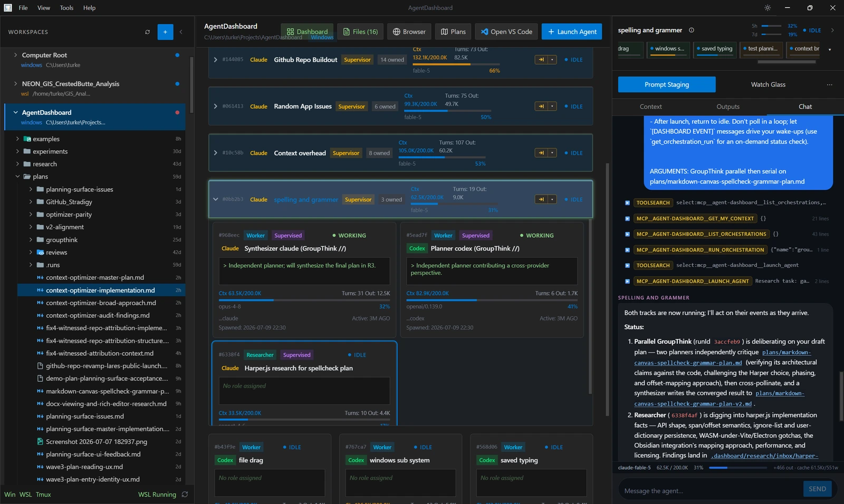Click the app logo icon in the title bar
The width and height of the screenshot is (844, 504).
coord(8,8)
